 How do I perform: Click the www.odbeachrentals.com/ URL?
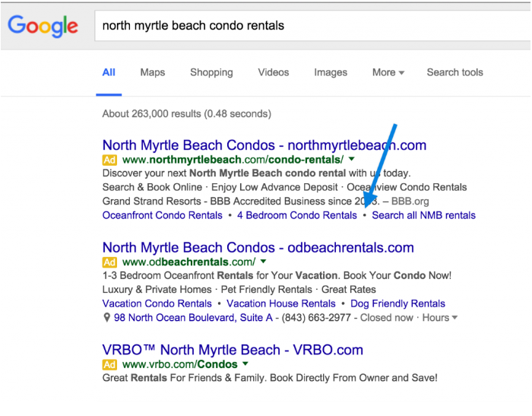point(188,262)
